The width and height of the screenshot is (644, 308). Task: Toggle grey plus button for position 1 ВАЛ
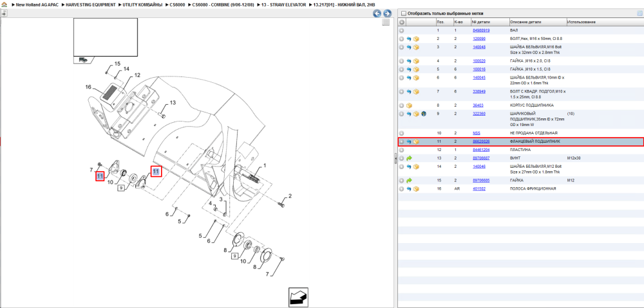(x=402, y=30)
